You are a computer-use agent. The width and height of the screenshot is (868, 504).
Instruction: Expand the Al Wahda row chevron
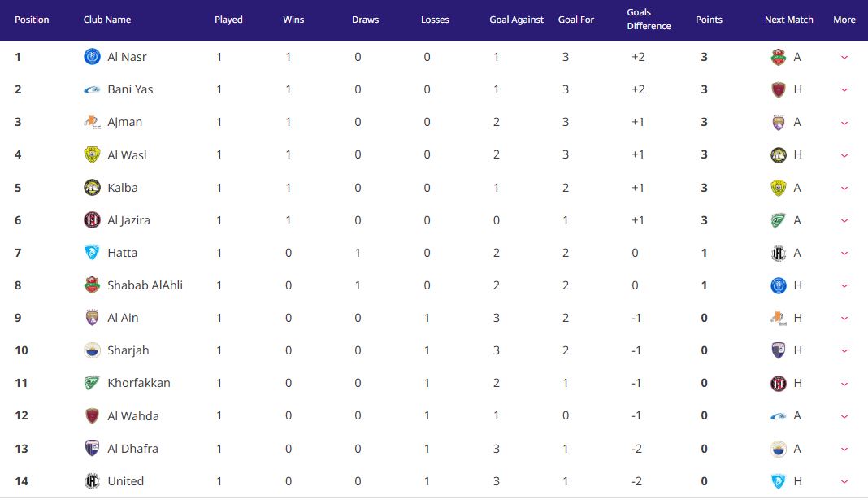tap(844, 416)
